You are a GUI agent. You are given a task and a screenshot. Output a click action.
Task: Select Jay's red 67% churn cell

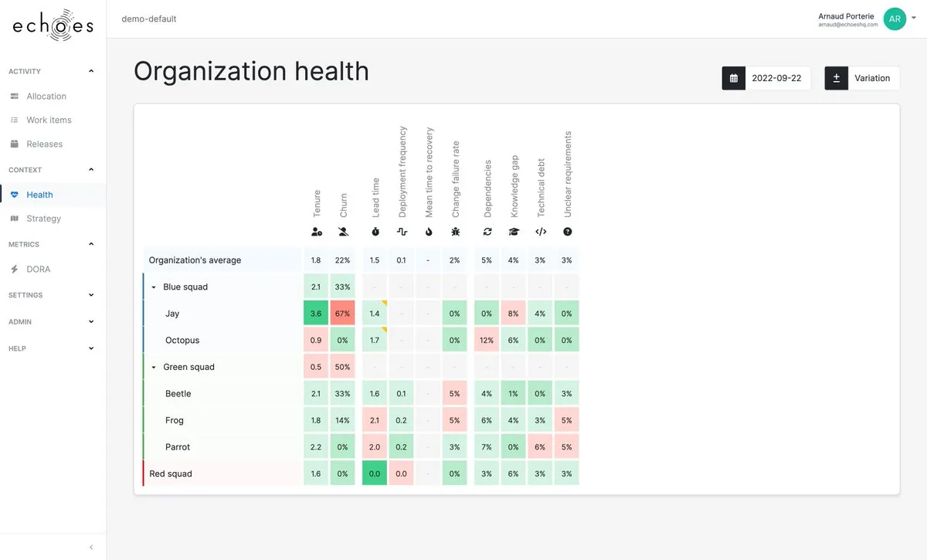point(343,314)
